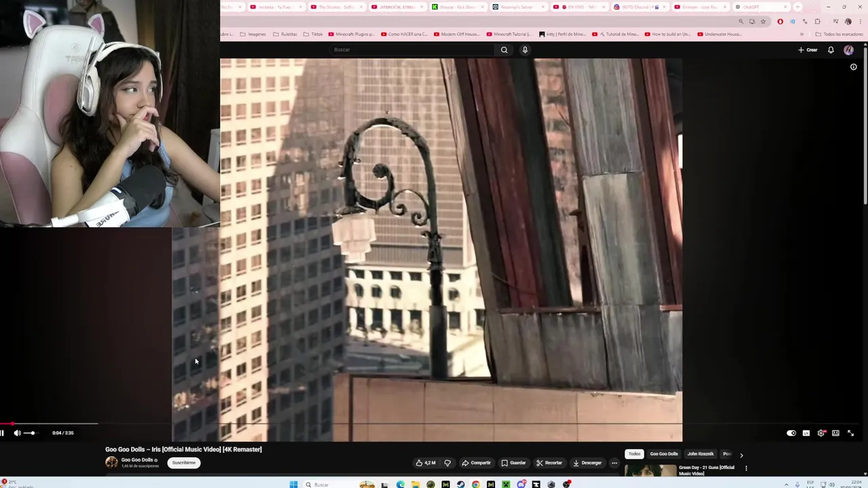The width and height of the screenshot is (868, 488).
Task: Open the player settings gear
Action: [821, 433]
